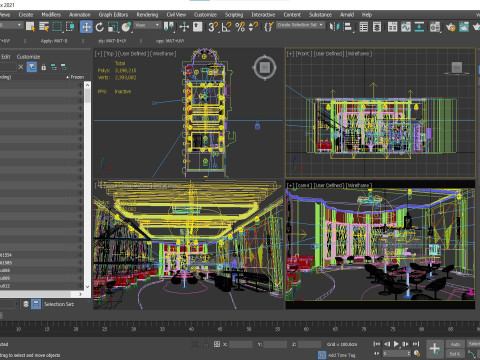Toggle Angle Snap

point(227,27)
